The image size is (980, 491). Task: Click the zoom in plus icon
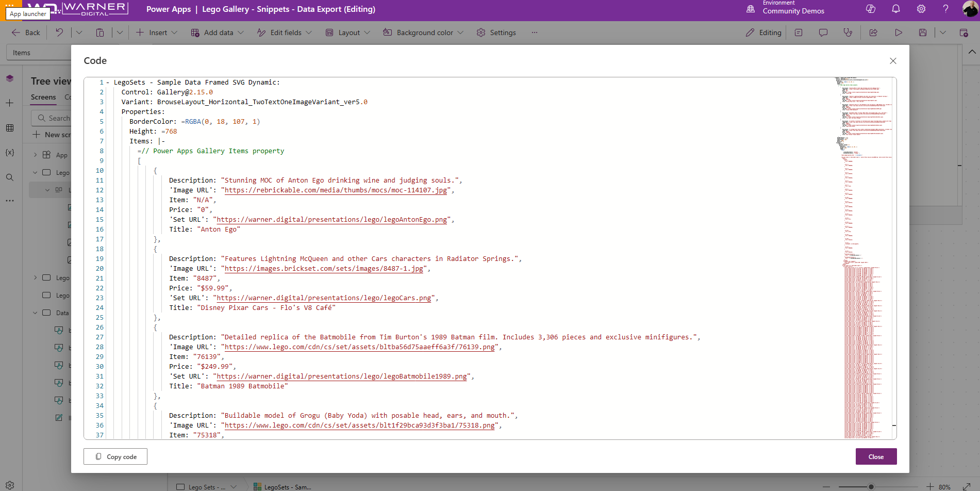[930, 487]
